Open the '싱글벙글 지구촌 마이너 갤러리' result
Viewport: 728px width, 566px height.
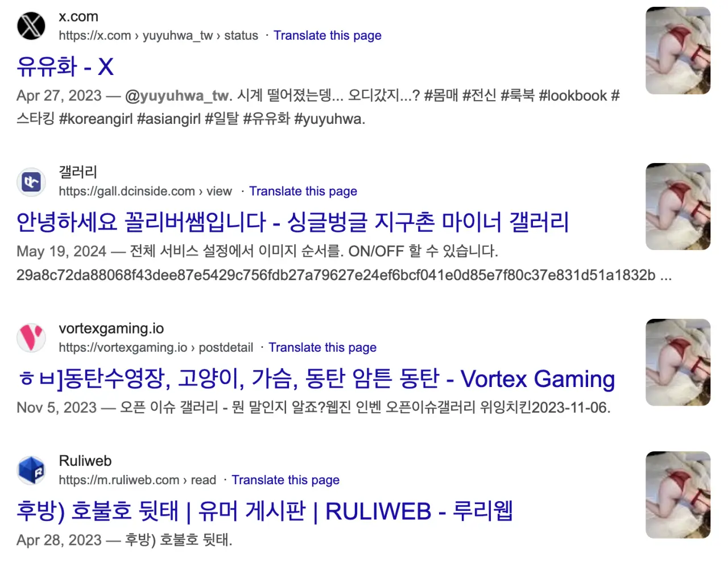[293, 222]
